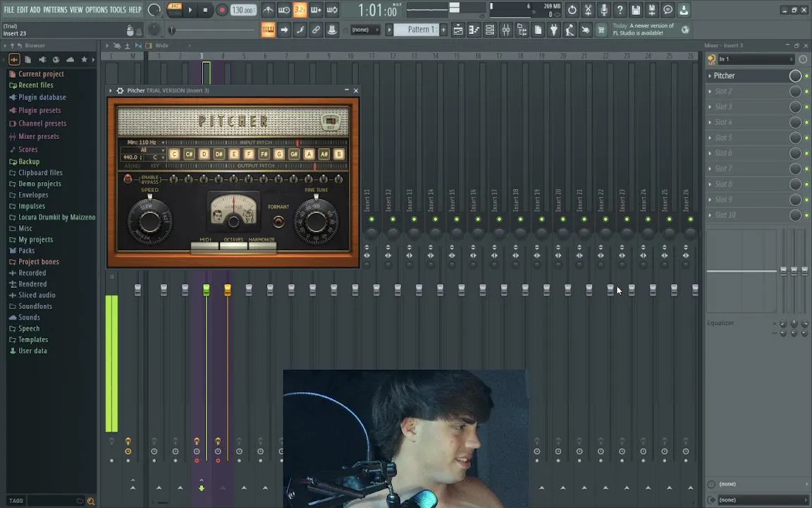Viewport: 812px width, 508px height.
Task: Open the PATTERNS menu
Action: [x=55, y=10]
